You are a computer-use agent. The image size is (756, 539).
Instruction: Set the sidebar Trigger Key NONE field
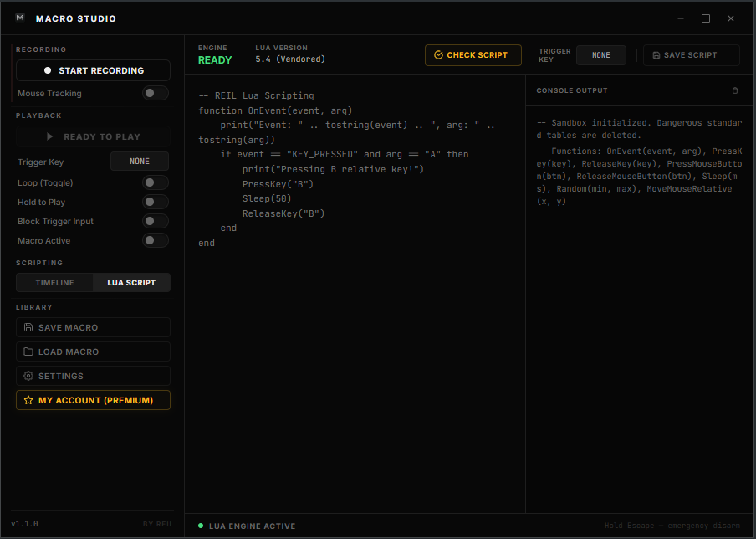140,162
